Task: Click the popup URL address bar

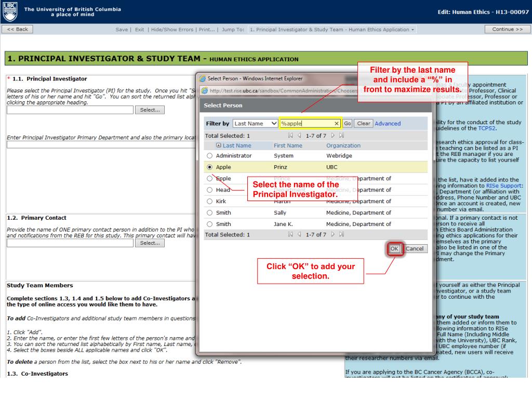Action: pos(283,90)
